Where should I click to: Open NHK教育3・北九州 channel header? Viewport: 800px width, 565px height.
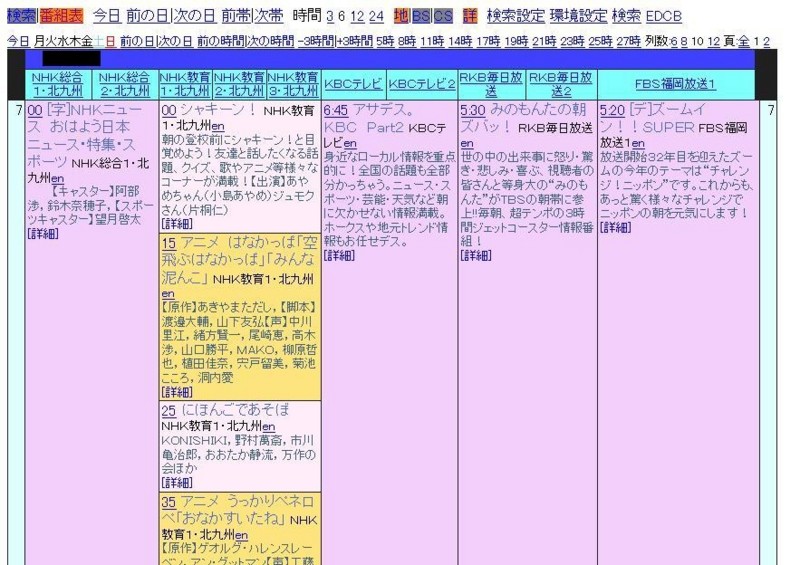pyautogui.click(x=293, y=84)
